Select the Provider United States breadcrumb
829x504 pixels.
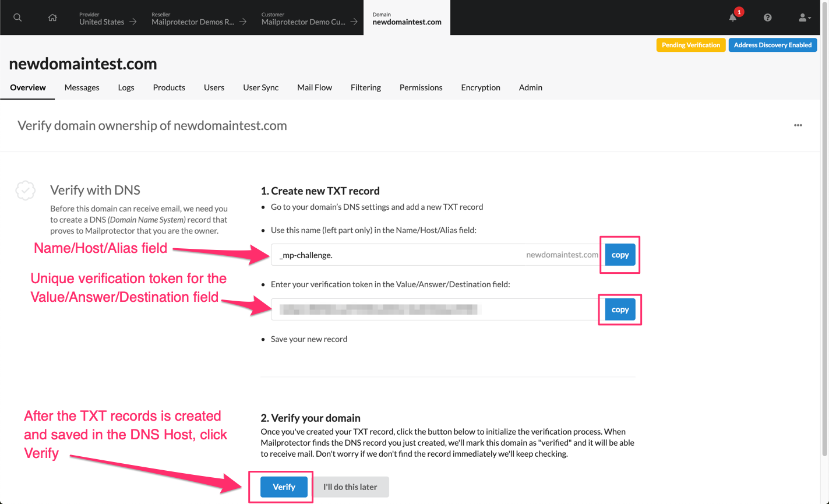(108, 18)
